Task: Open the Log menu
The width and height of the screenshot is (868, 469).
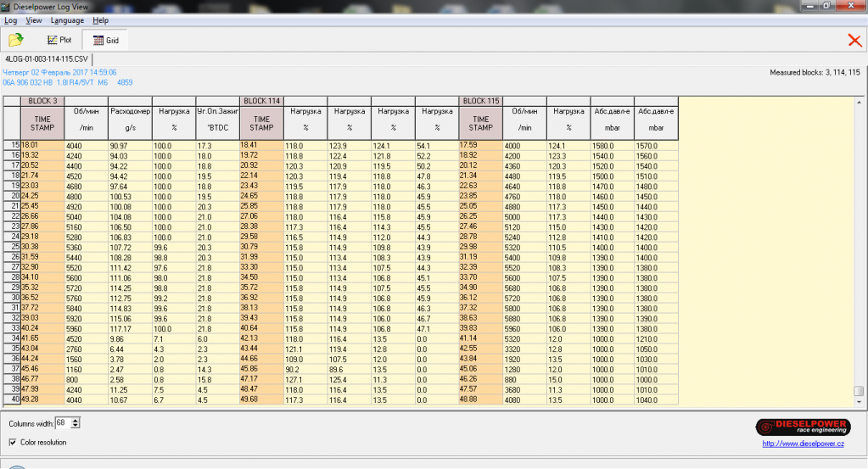Action: (x=10, y=20)
